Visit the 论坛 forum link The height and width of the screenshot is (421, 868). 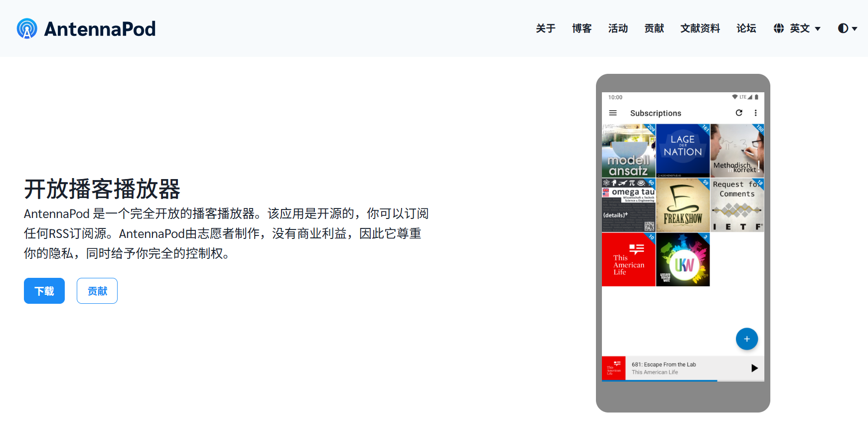pyautogui.click(x=746, y=28)
